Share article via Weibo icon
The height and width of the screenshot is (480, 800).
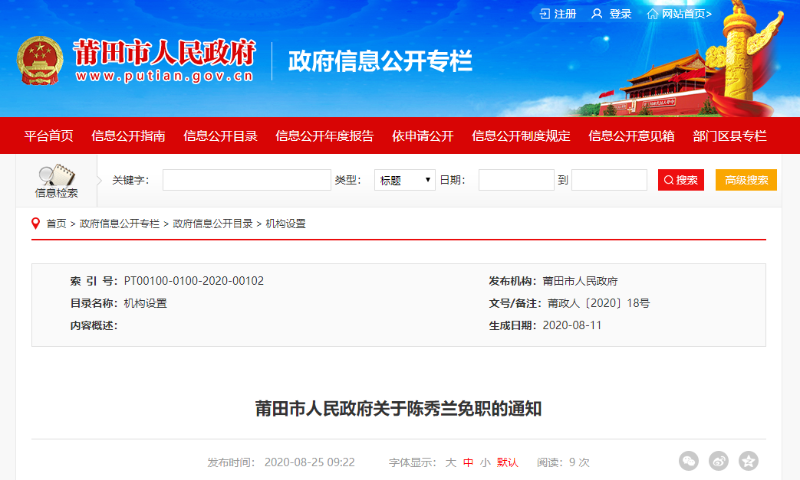click(718, 461)
